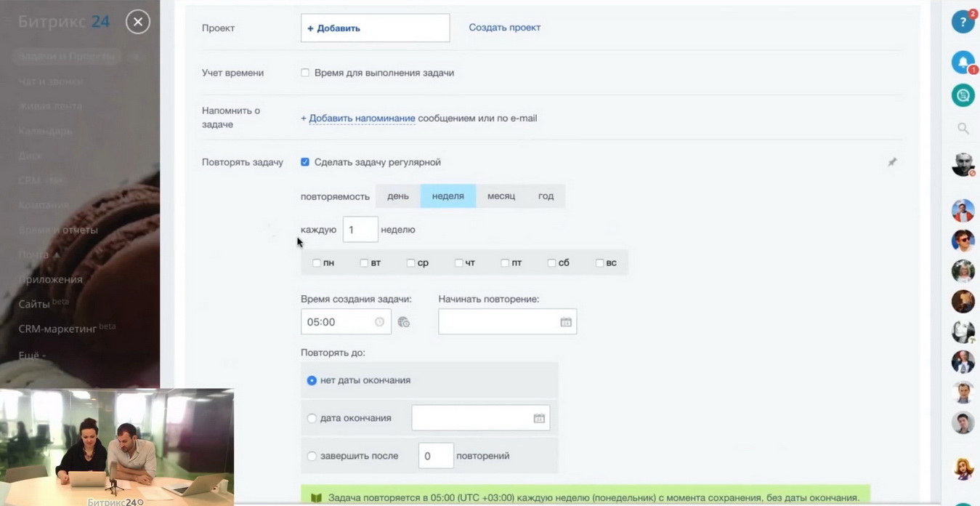This screenshot has width=980, height=506.
Task: Tick the 'пт' weekday checkbox
Action: tap(505, 263)
